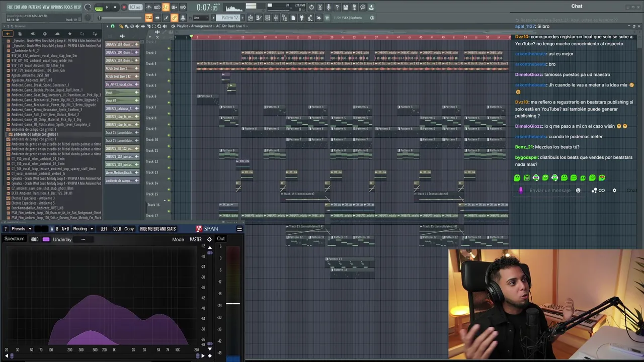Select state A in SPAN
Image resolution: width=644 pixels, height=362 pixels.
[52, 229]
